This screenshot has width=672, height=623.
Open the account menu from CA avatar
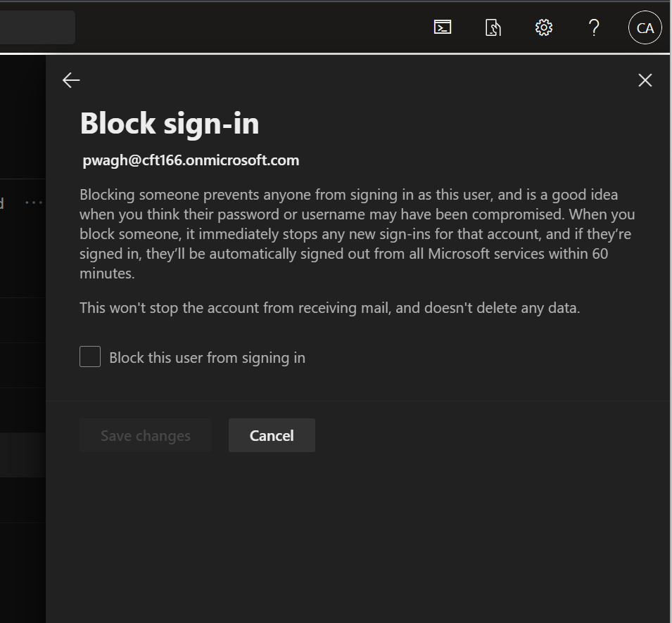click(644, 27)
